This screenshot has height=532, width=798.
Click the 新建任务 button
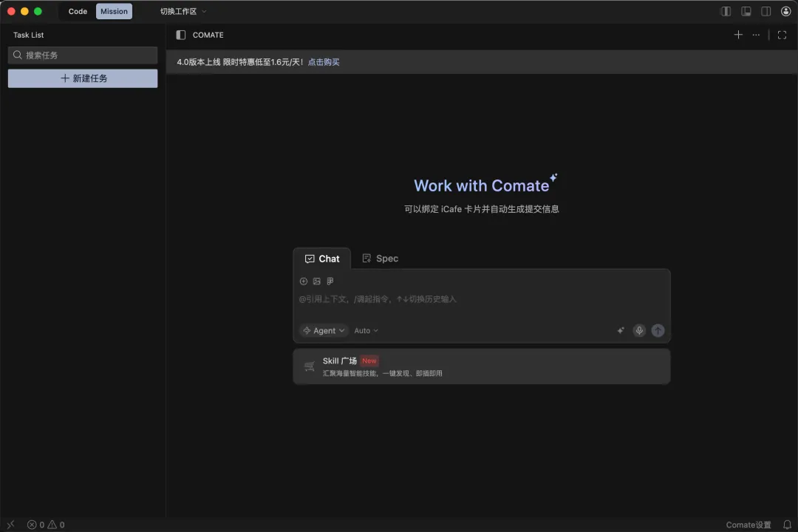[83, 78]
